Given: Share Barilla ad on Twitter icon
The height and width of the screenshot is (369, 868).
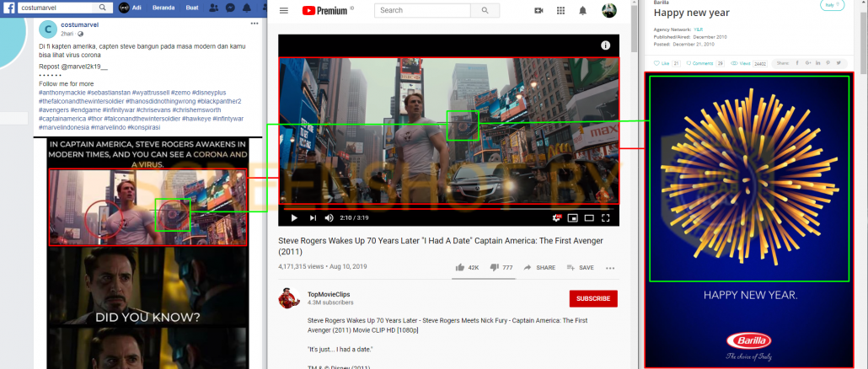Looking at the screenshot, I should click(839, 64).
